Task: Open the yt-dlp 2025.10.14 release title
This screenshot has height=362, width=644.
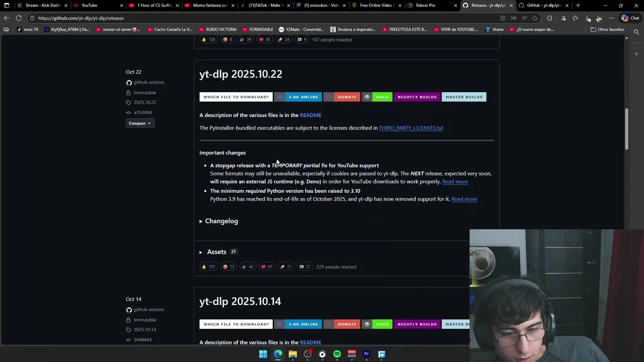Action: pyautogui.click(x=240, y=302)
